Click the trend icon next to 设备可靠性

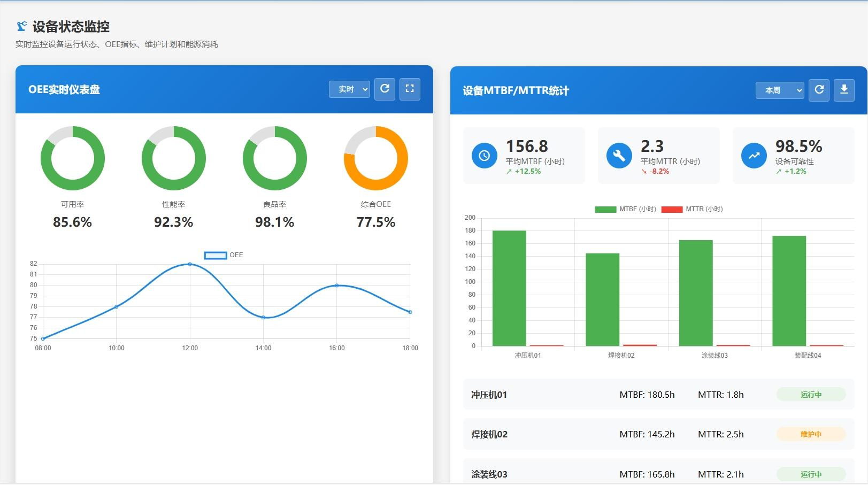point(754,155)
